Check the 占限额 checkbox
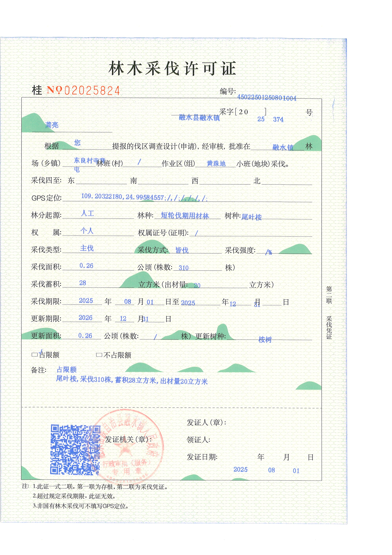 point(35,355)
